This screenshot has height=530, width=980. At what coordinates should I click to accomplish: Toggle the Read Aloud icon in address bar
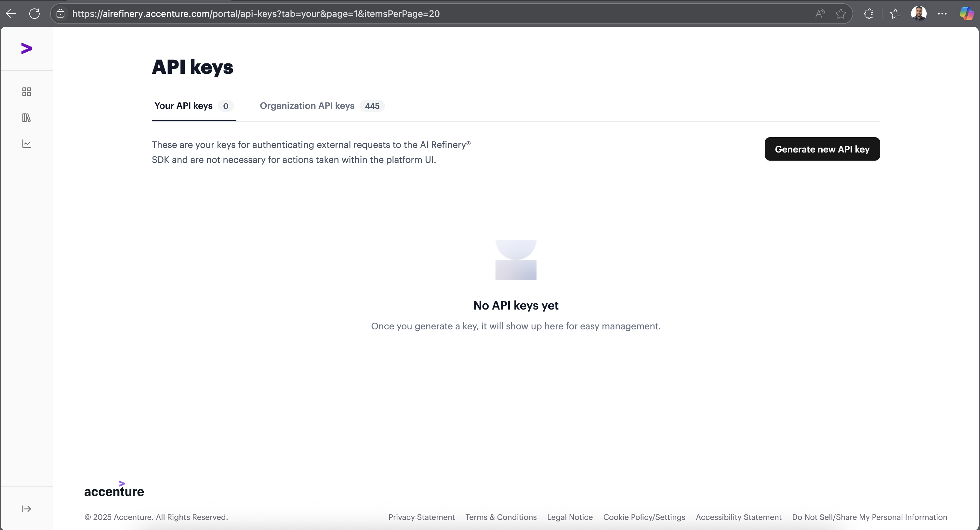click(820, 14)
